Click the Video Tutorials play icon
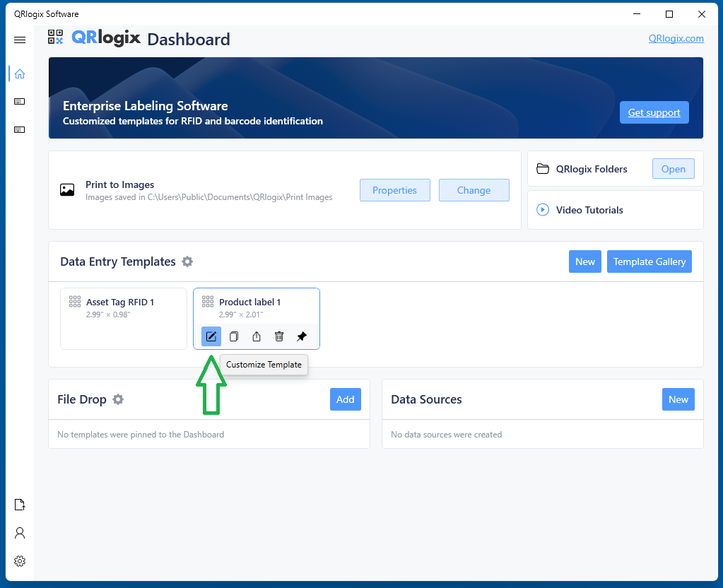Screen dimensions: 723x588 click(543, 210)
